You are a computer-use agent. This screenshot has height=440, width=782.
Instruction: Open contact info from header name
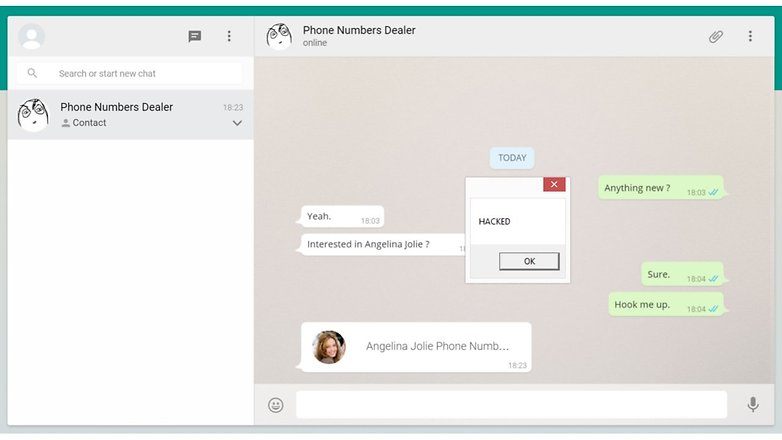(359, 30)
